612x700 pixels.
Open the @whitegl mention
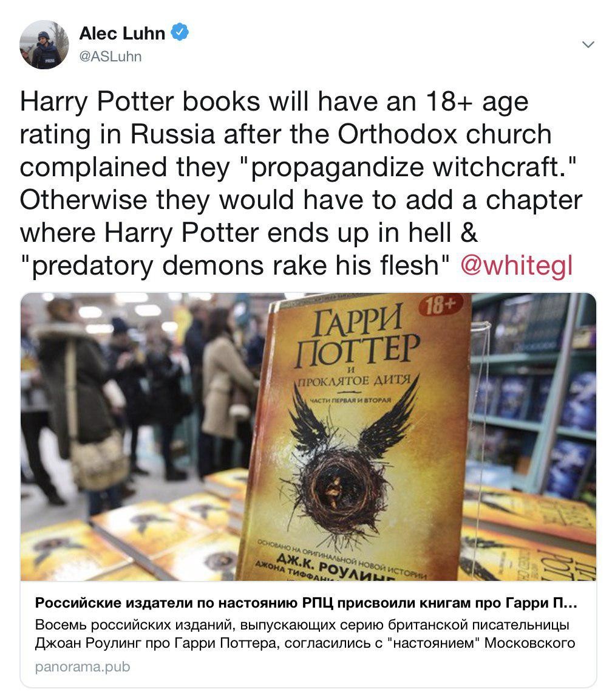tap(516, 265)
